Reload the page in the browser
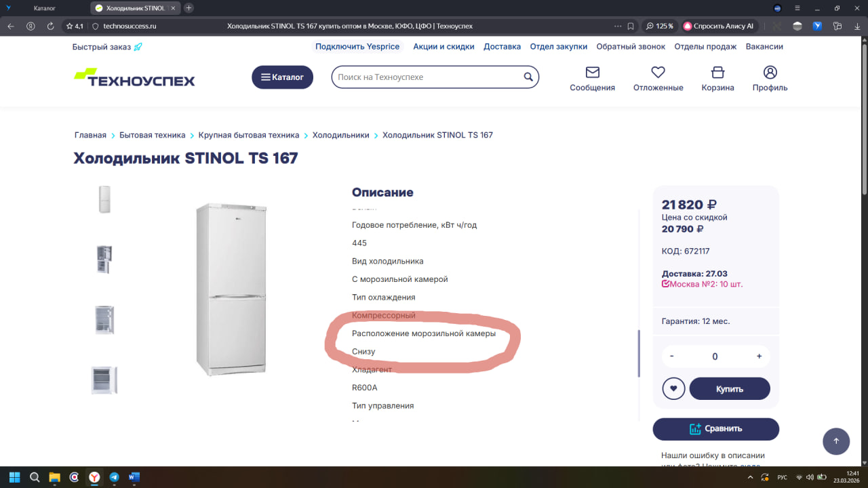 (x=50, y=26)
